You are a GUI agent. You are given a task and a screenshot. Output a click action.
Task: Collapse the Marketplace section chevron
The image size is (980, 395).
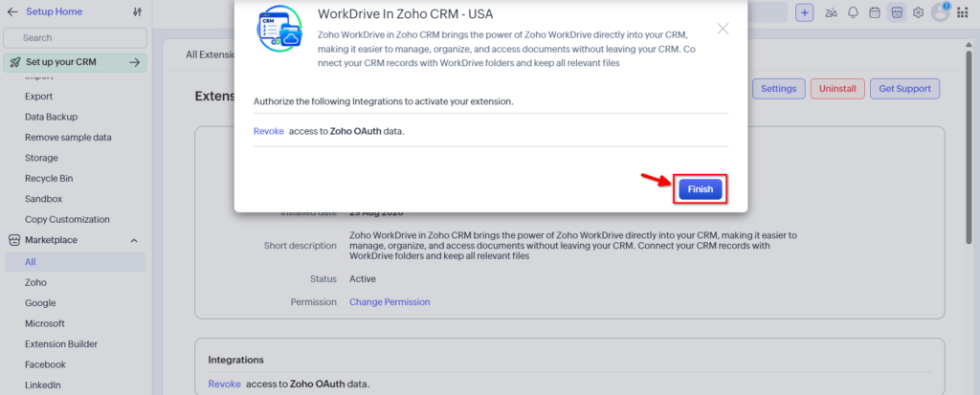click(x=134, y=241)
